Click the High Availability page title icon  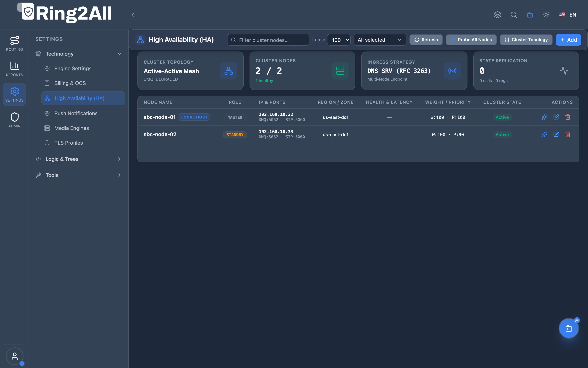click(x=140, y=40)
